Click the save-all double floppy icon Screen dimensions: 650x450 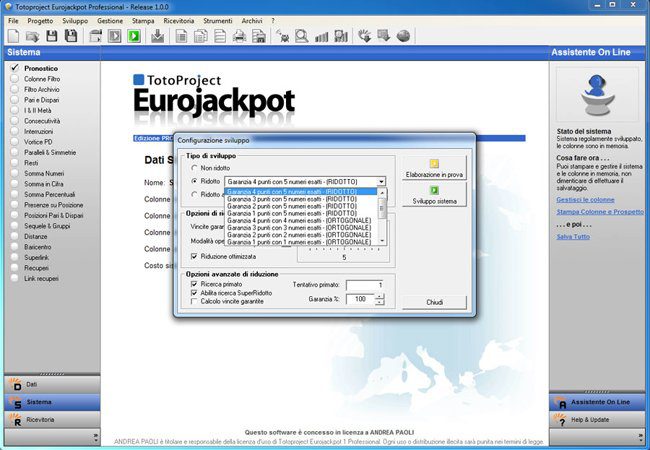71,36
